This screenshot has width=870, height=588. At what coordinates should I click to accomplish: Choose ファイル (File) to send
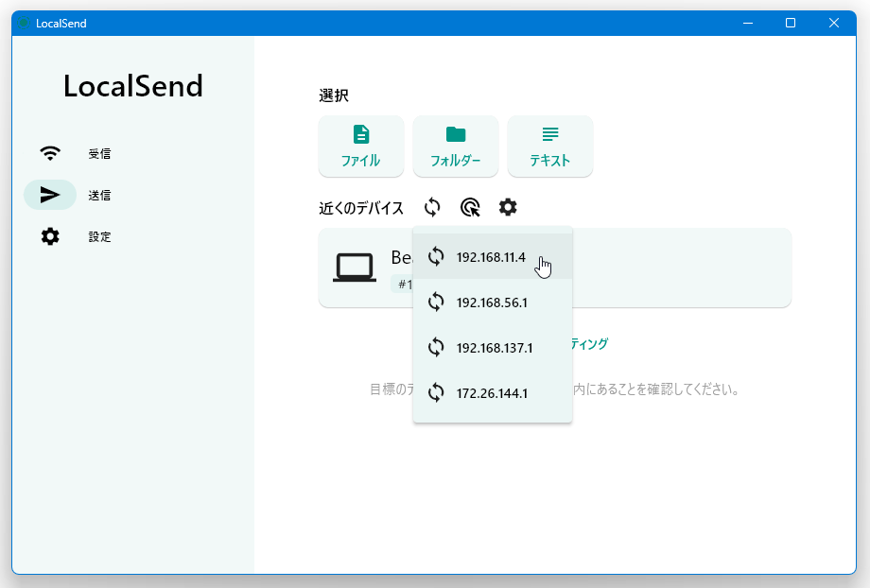click(361, 147)
